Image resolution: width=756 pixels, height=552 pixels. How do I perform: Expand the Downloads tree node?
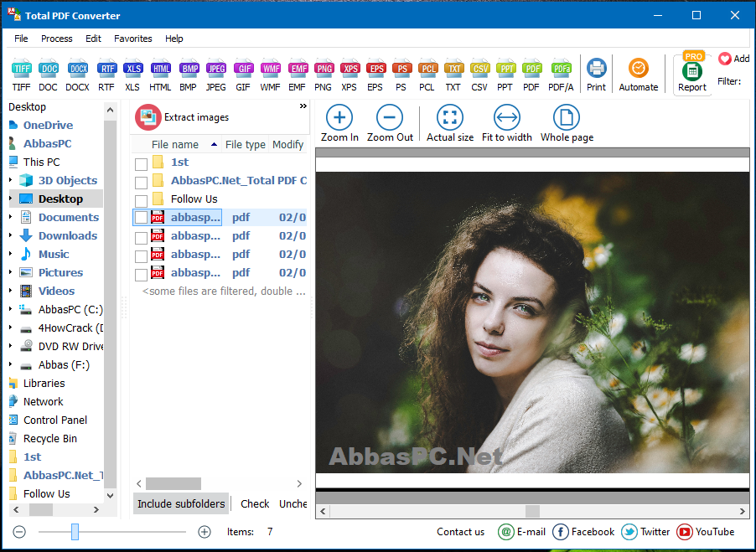[11, 235]
